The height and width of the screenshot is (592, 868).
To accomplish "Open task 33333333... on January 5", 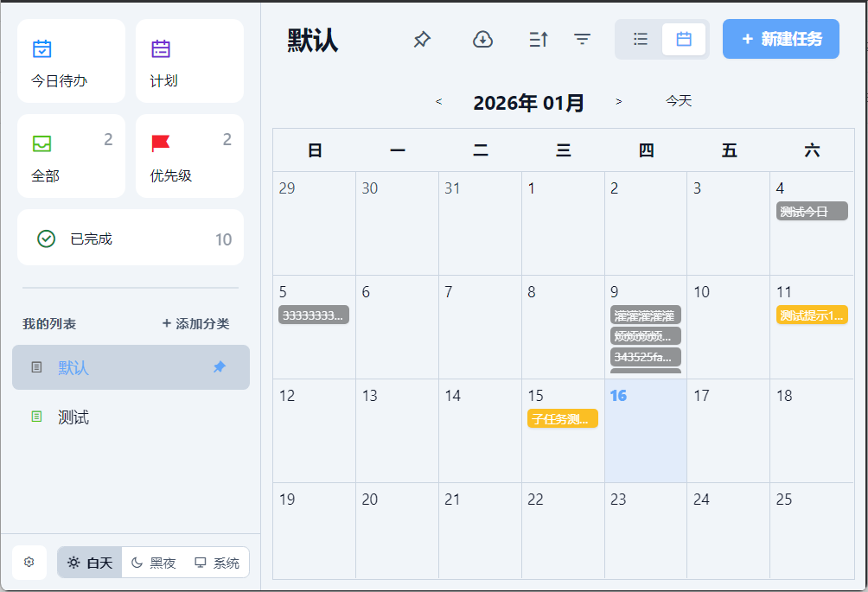I will click(314, 315).
